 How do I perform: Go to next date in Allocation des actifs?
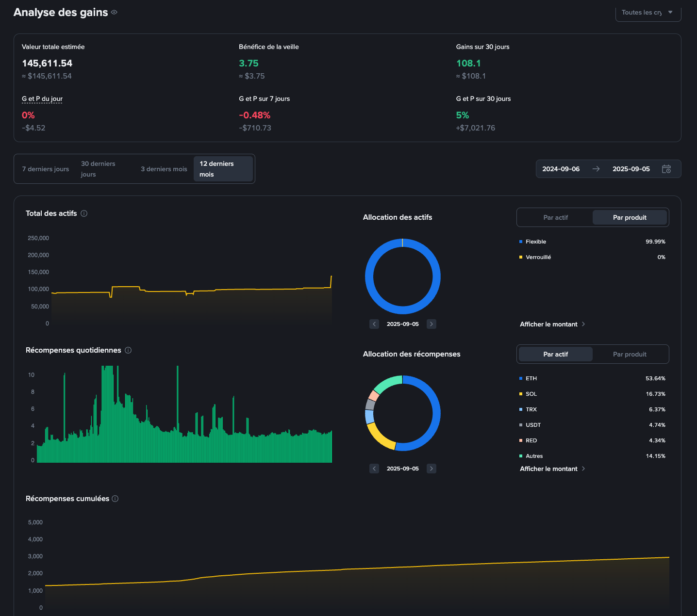(x=431, y=324)
